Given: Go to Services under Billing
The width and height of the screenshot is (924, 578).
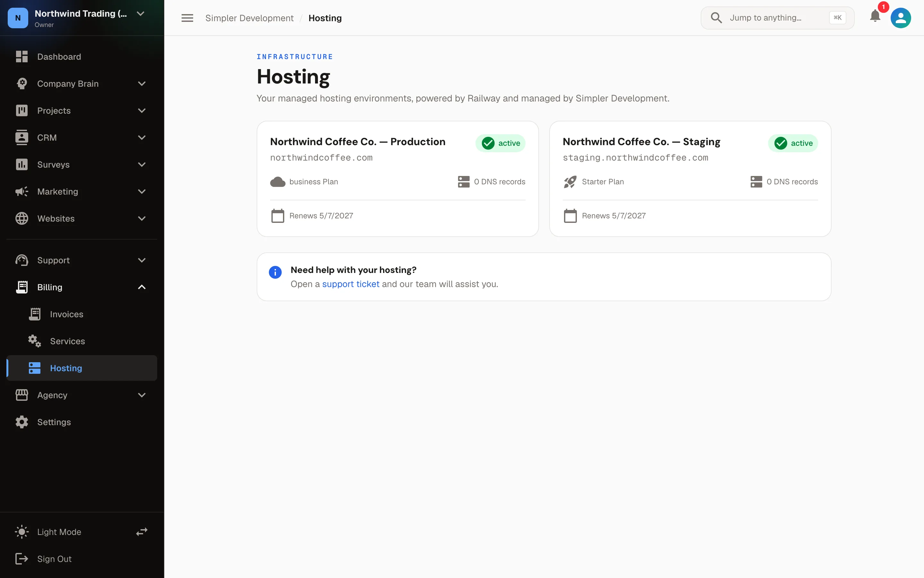Looking at the screenshot, I should [82, 341].
